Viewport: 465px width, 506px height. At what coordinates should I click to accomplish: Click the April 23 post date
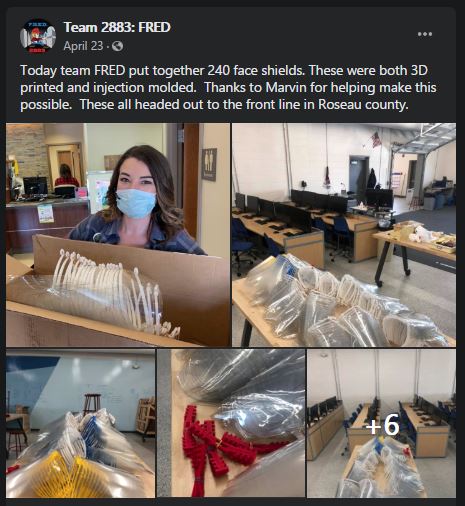click(83, 46)
